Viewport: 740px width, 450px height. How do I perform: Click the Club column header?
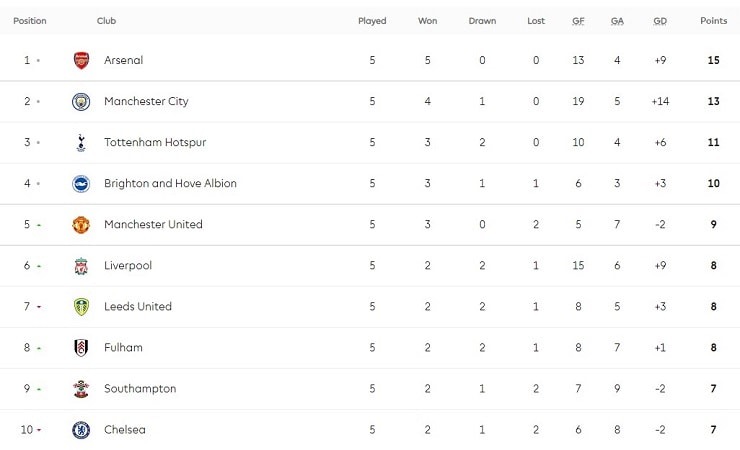click(106, 21)
